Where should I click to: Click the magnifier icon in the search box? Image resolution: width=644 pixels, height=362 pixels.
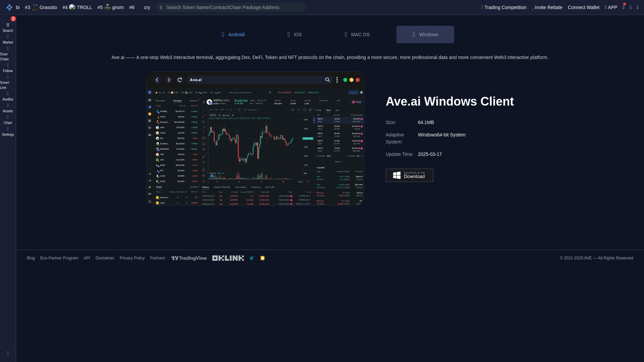point(161,7)
